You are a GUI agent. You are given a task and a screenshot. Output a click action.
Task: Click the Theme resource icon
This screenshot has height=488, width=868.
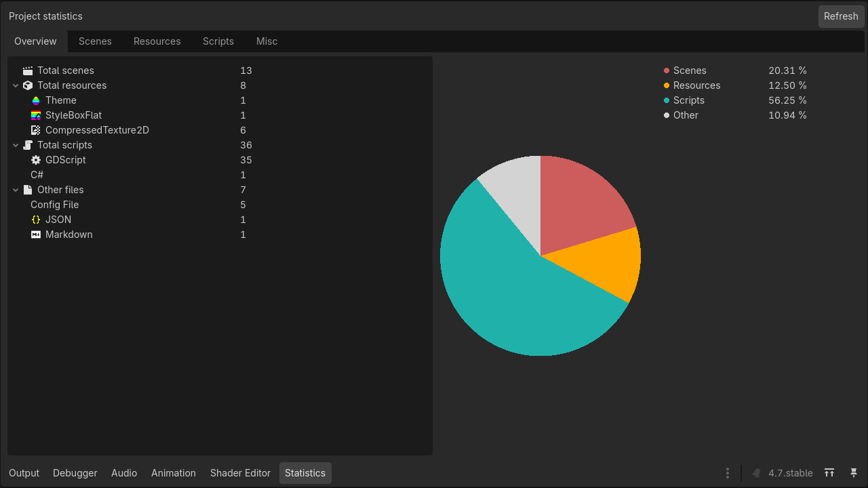(36, 100)
